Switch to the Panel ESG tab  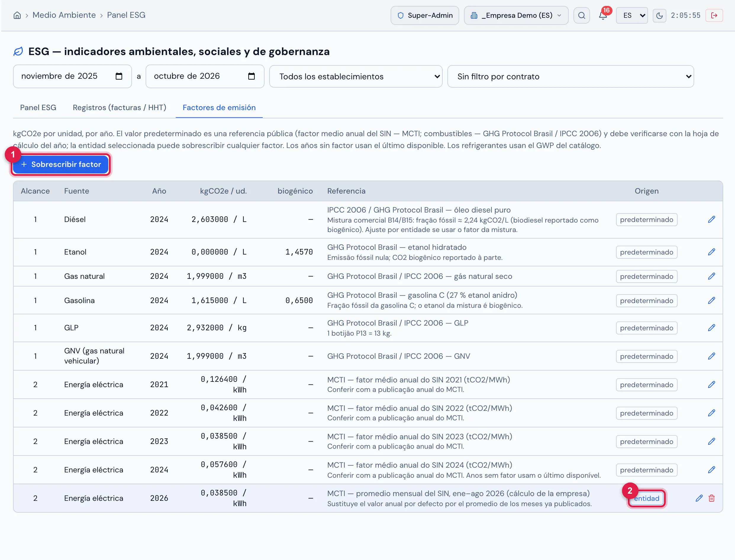(38, 108)
